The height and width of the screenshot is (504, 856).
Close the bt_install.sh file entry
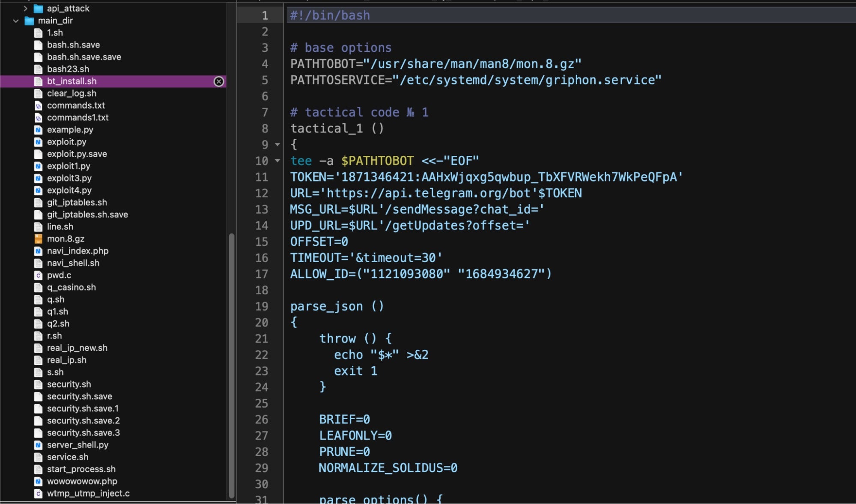(x=218, y=81)
